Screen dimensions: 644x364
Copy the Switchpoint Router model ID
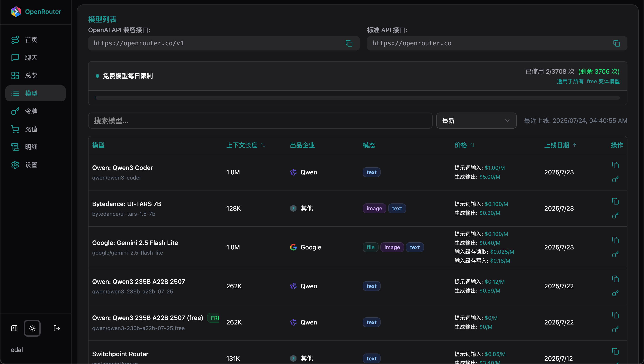pyautogui.click(x=615, y=351)
